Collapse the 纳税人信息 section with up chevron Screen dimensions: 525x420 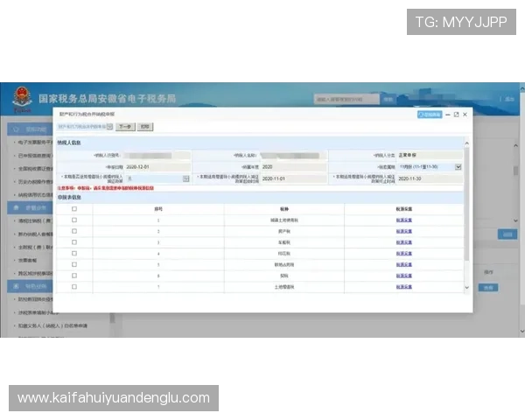coord(466,143)
